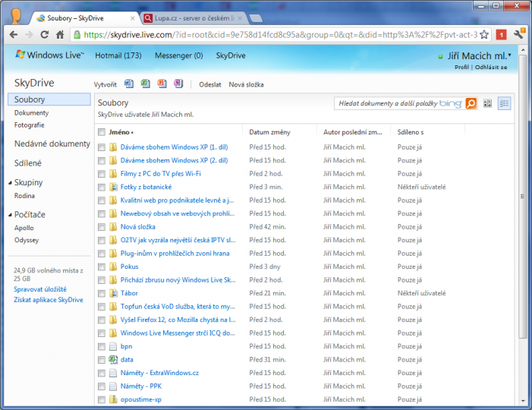This screenshot has height=410, width=532.
Task: Click the browser address bar URL
Action: [x=280, y=35]
